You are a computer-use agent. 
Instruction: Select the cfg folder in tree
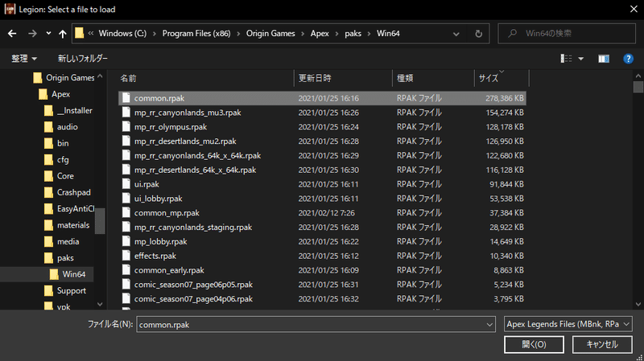point(56,159)
